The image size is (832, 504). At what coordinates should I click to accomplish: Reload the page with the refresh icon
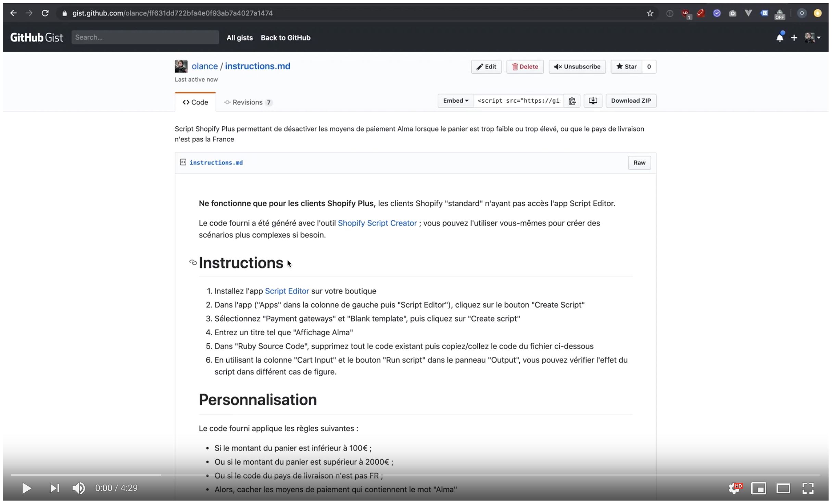point(45,13)
